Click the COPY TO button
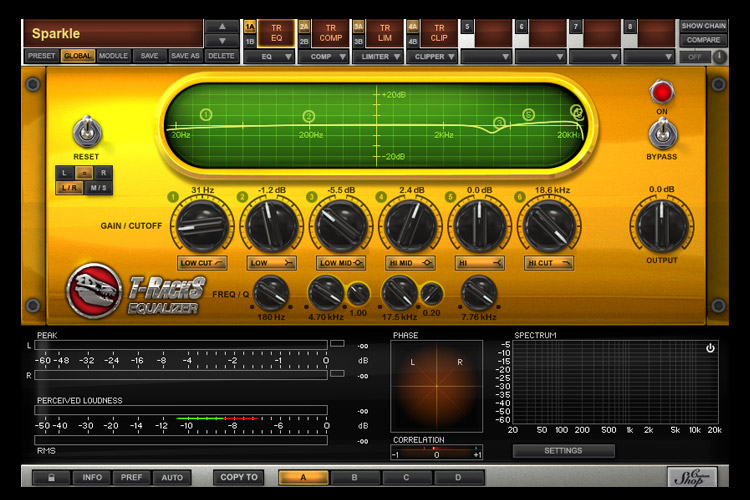The width and height of the screenshot is (750, 500). [239, 477]
